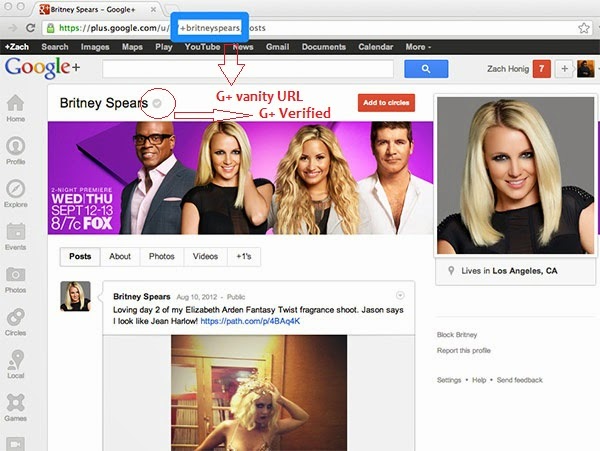
Task: Open the red notifications count 7
Action: (x=541, y=69)
